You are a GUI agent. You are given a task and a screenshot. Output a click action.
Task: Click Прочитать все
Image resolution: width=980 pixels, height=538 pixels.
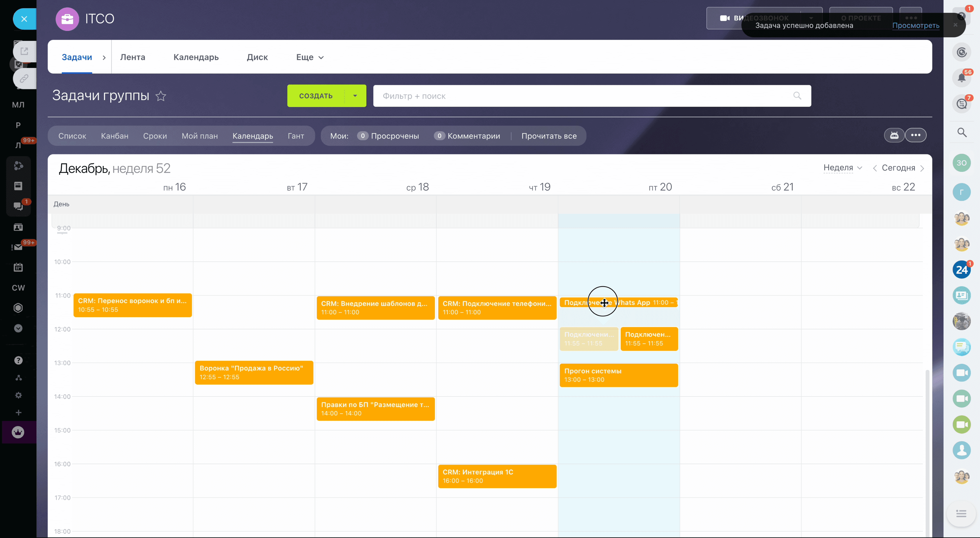[x=549, y=136]
